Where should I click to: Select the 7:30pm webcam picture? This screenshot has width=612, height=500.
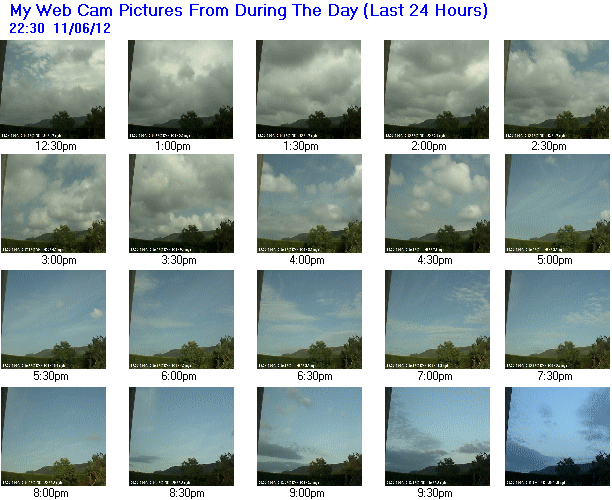pos(557,320)
